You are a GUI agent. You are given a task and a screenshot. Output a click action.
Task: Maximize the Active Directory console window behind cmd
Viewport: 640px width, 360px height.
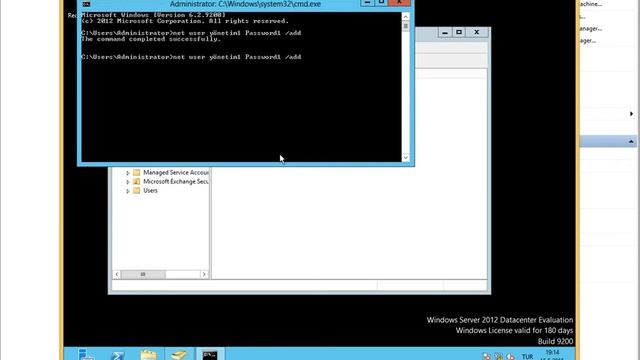pyautogui.click(x=459, y=32)
